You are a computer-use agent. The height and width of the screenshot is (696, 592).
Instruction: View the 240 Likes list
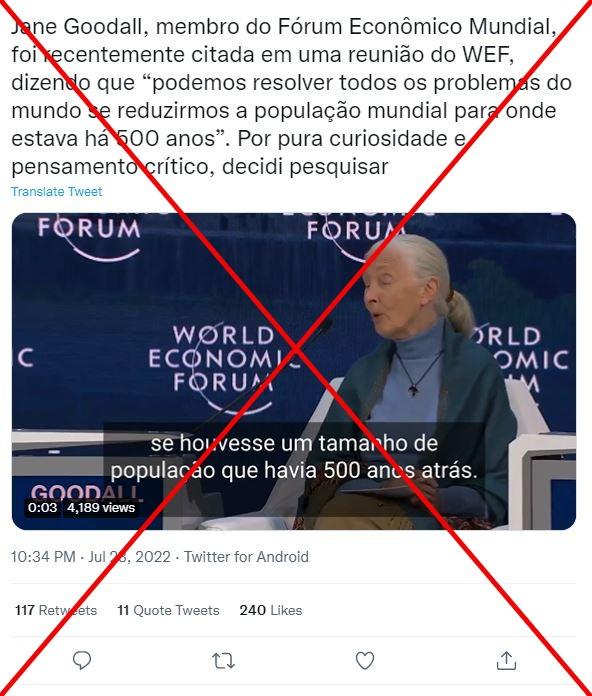coord(271,610)
